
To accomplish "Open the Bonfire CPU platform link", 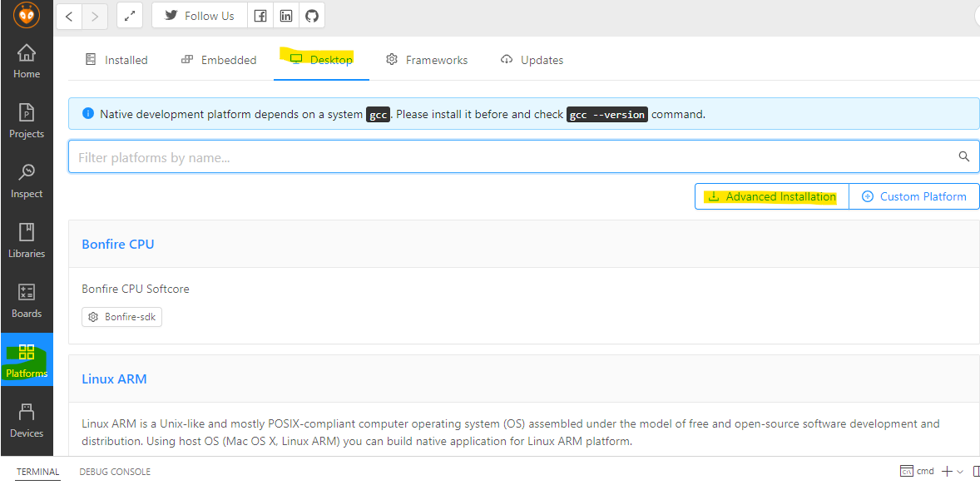I will point(117,244).
